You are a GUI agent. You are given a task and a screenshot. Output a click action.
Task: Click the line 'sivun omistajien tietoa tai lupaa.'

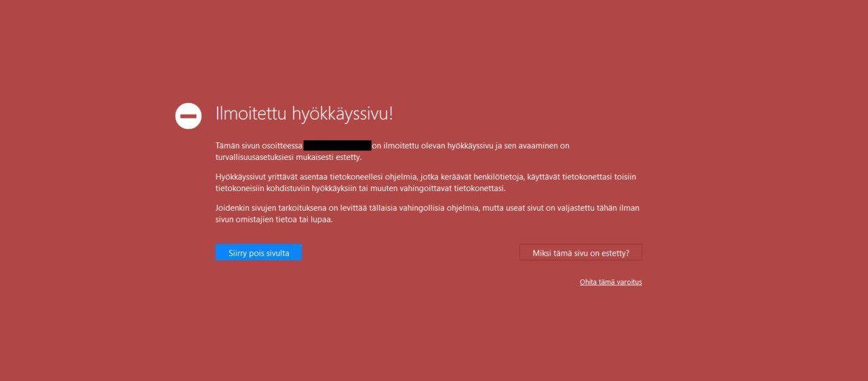tap(274, 220)
